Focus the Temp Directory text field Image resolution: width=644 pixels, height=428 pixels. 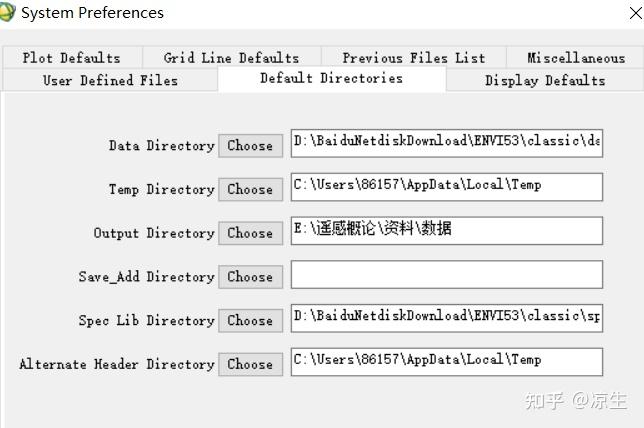(x=446, y=187)
